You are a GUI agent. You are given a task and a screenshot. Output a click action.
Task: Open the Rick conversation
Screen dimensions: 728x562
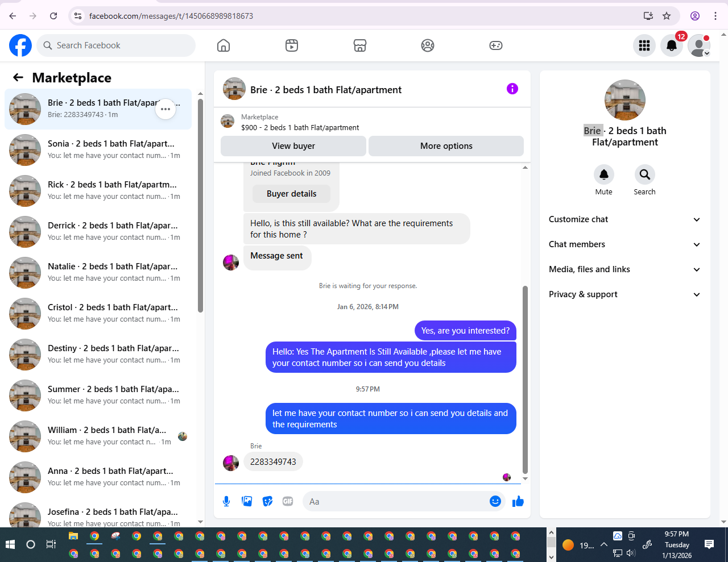tap(98, 191)
